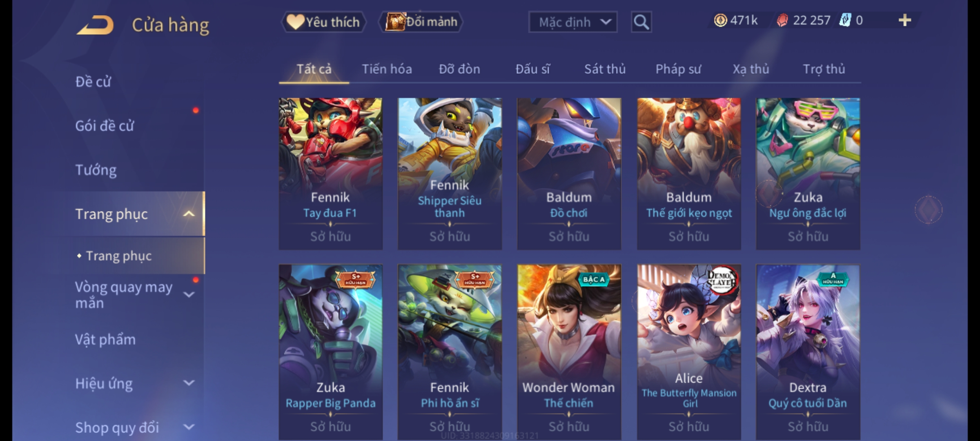The height and width of the screenshot is (441, 980).
Task: Expand Vòng quay may mắn section
Action: click(189, 294)
